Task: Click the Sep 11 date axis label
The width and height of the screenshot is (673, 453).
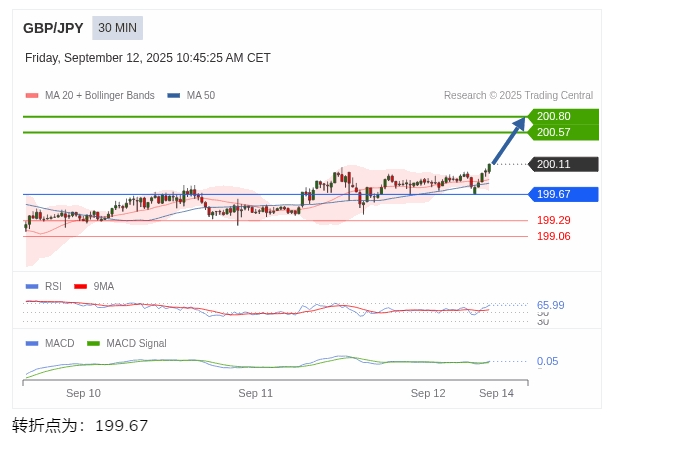Action: (255, 393)
